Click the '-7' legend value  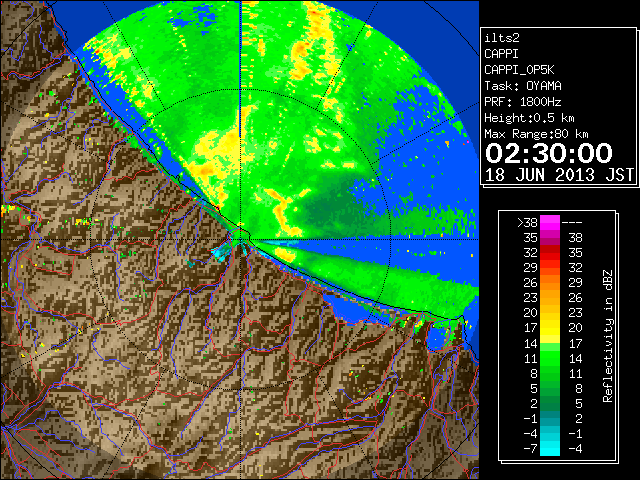(x=530, y=449)
